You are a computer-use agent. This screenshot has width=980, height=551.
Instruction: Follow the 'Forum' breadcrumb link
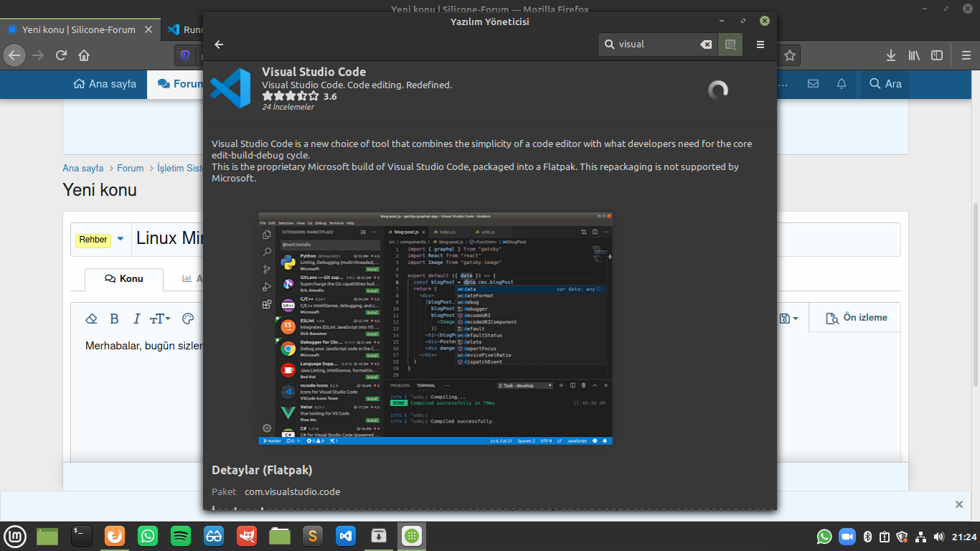click(x=131, y=168)
